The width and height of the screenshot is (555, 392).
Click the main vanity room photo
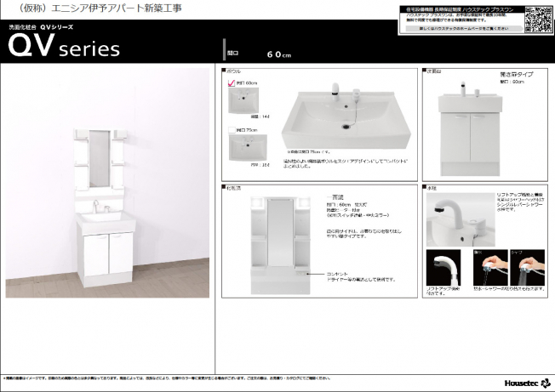[107, 183]
